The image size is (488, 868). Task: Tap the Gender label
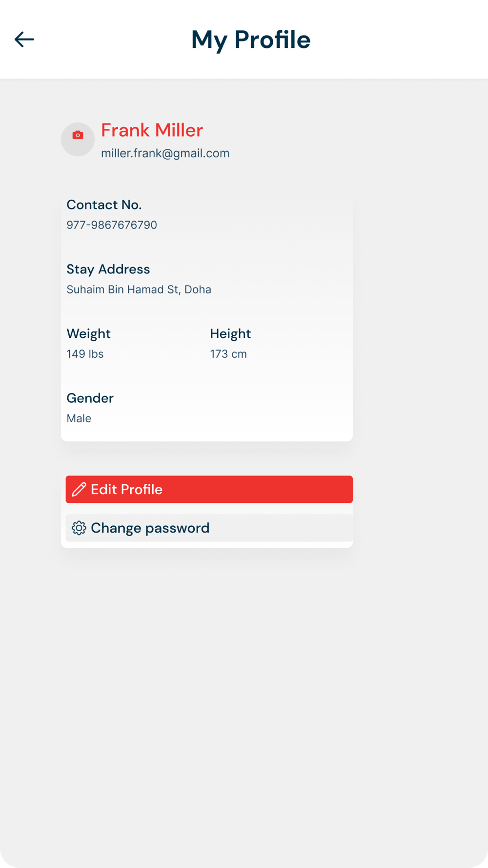[90, 398]
